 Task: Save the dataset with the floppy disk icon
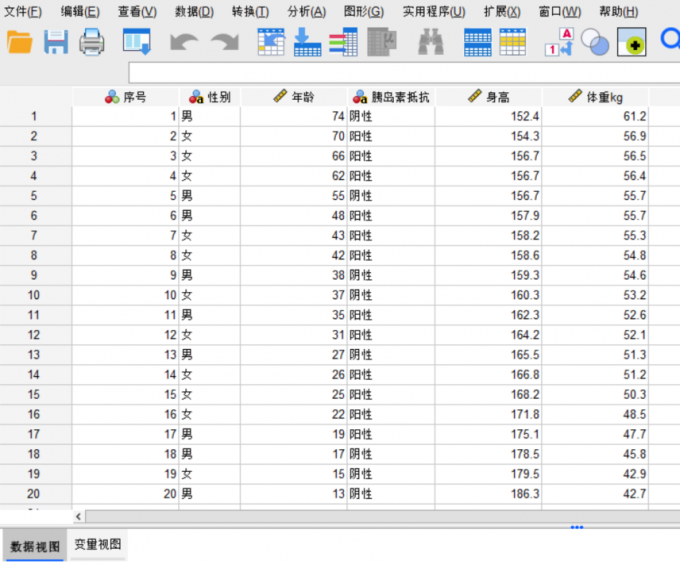pyautogui.click(x=56, y=42)
